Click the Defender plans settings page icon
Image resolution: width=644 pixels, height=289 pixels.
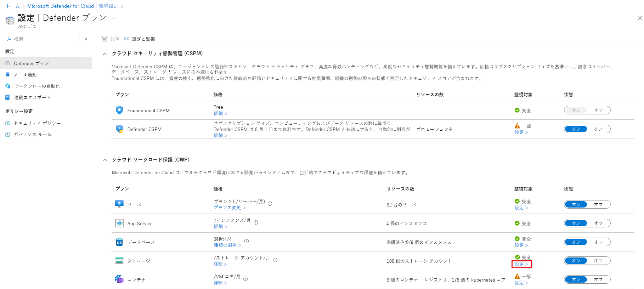[10, 21]
